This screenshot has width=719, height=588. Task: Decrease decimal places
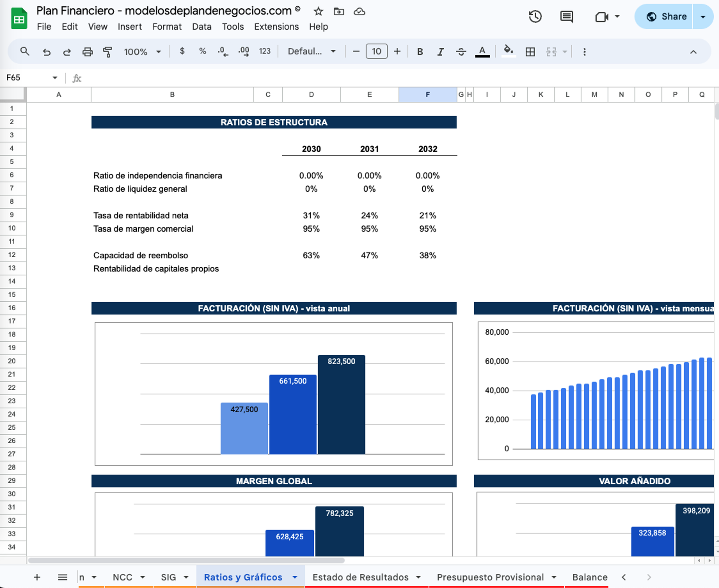[x=222, y=52]
